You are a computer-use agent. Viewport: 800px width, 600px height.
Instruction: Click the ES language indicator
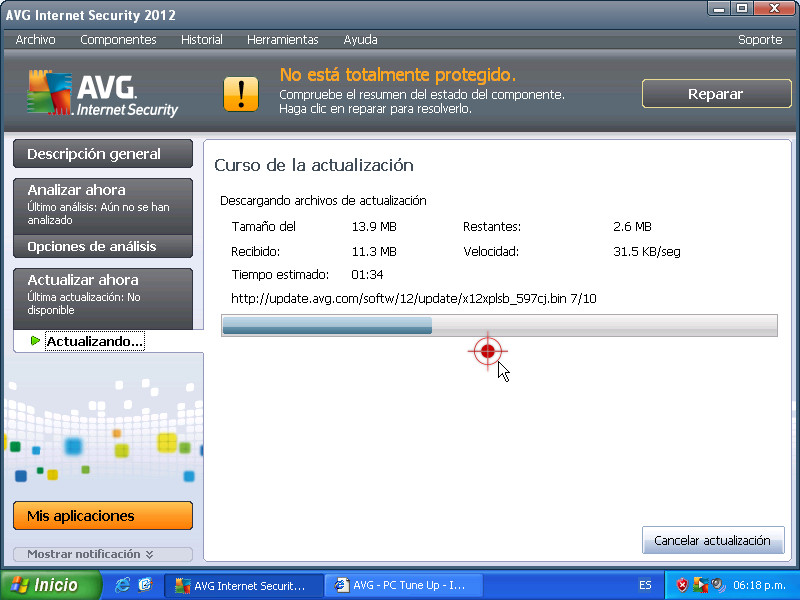(645, 585)
